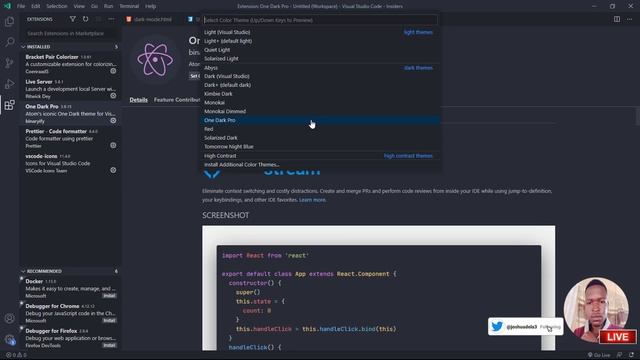
Task: Open the Accounts icon in activity bar
Action: click(x=9, y=318)
